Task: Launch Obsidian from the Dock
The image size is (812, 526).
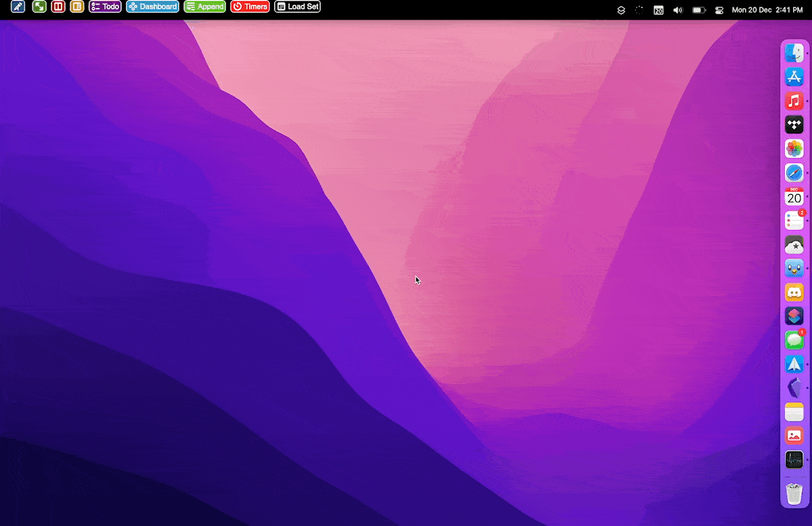Action: 794,387
